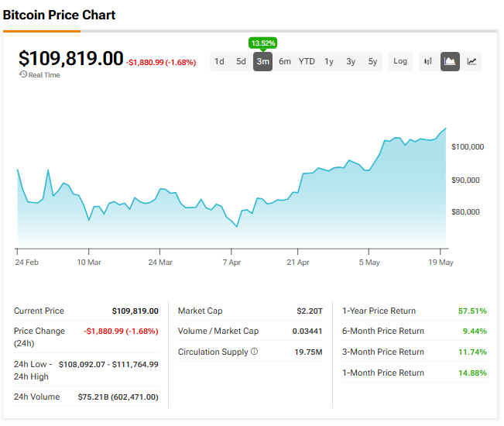Click the 3-Month Price Return label

pos(383,352)
